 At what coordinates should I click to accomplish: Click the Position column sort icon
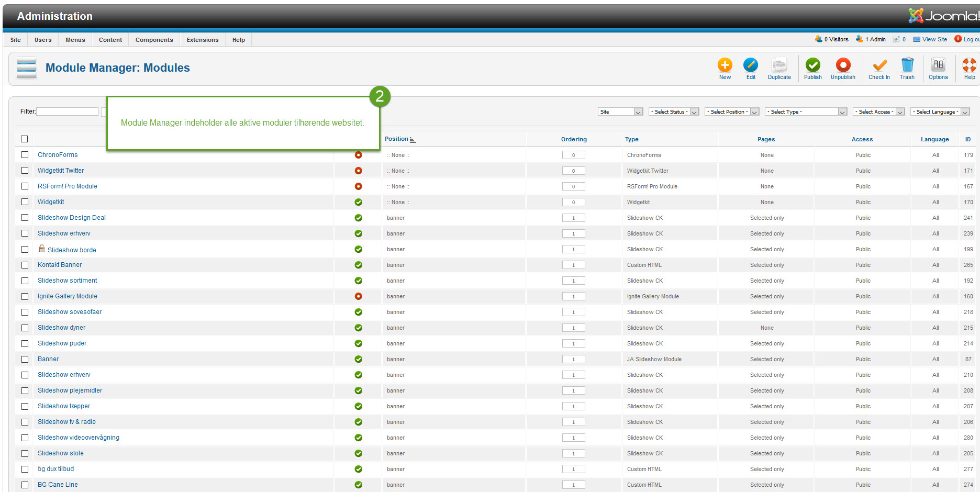413,140
